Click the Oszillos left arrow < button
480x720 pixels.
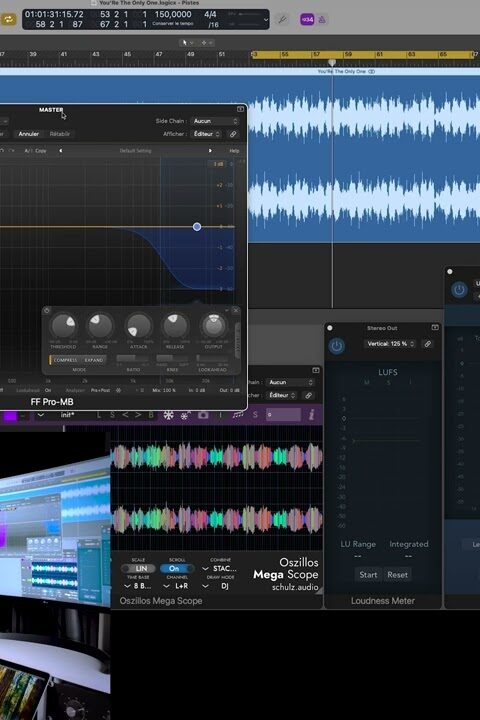click(x=125, y=415)
